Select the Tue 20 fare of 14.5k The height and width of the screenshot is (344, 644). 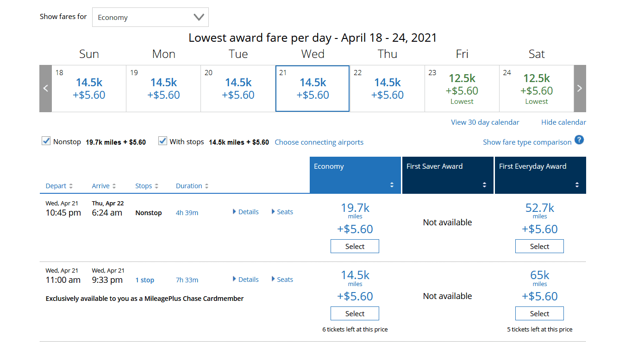[238, 89]
